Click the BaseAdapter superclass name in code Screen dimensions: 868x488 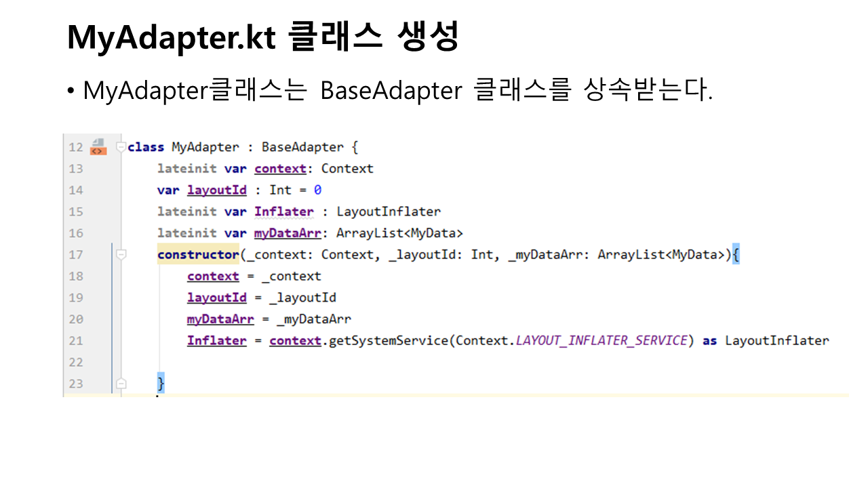point(302,147)
